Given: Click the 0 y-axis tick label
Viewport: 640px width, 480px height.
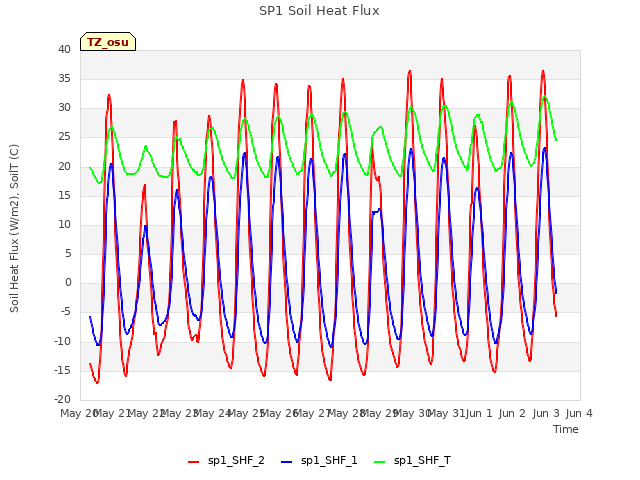Looking at the screenshot, I should pos(68,282).
